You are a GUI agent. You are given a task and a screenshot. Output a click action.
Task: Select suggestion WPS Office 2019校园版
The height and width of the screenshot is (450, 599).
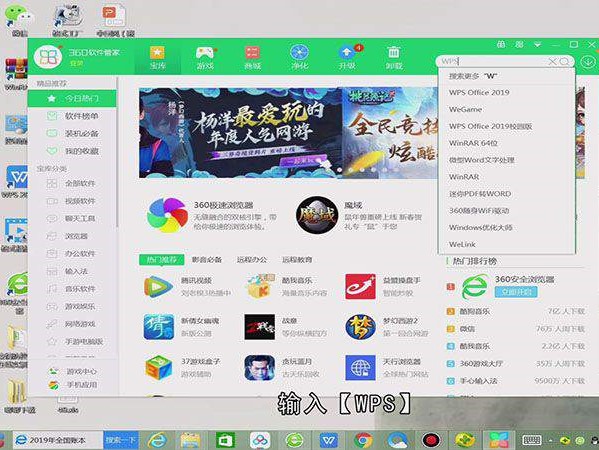point(507,126)
